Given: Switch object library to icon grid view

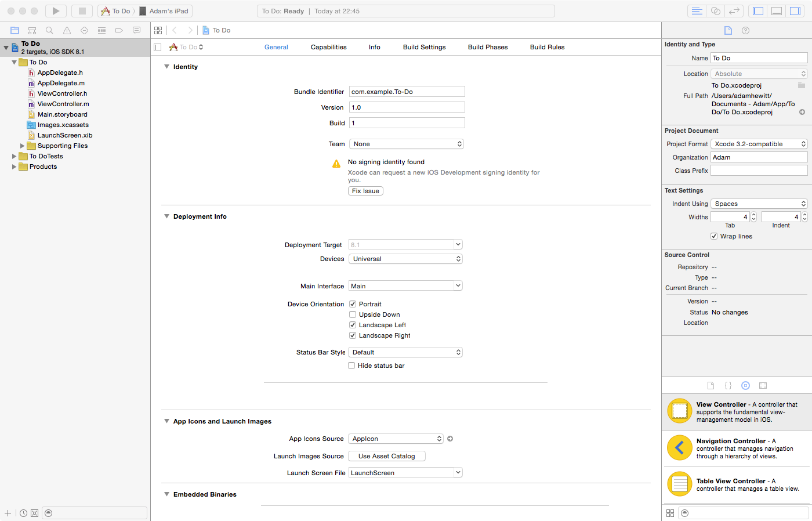Looking at the screenshot, I should click(x=670, y=513).
